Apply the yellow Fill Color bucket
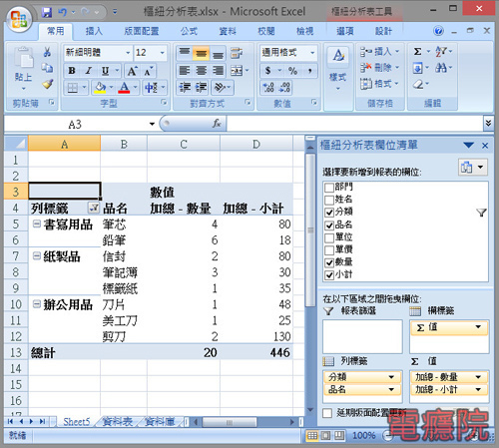The width and height of the screenshot is (499, 448). (100, 88)
